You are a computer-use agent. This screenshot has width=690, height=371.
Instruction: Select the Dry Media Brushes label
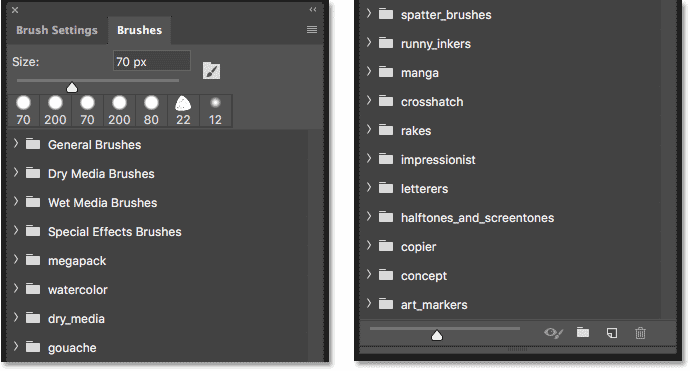click(101, 174)
